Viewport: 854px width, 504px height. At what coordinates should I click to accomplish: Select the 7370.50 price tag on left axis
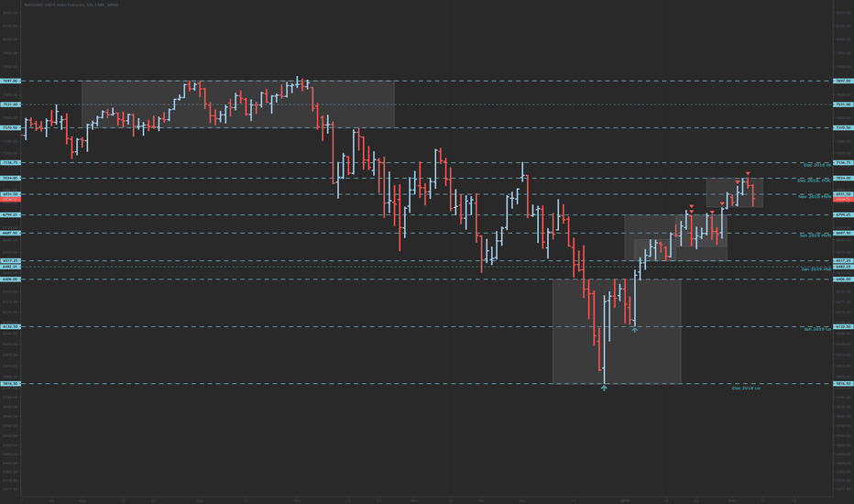pos(10,128)
